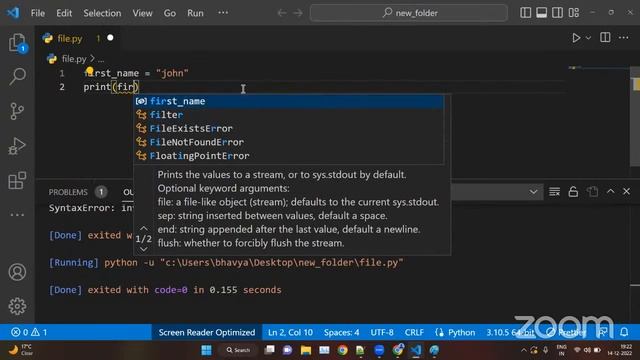Switch to the Problems panel tab
The image size is (640, 360).
click(68, 192)
